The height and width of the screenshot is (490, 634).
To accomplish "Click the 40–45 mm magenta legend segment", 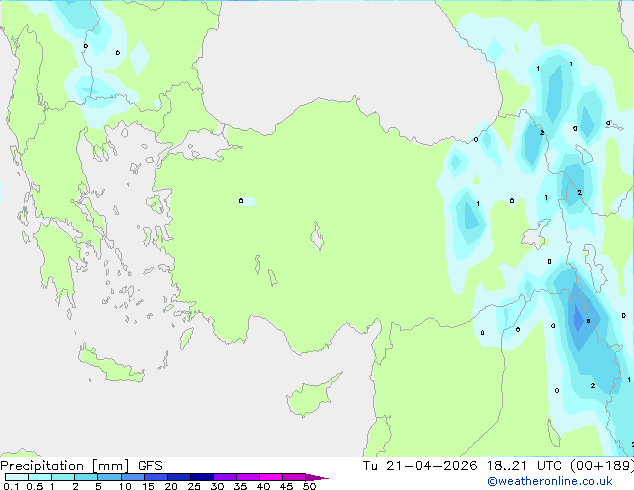I will point(271,477).
